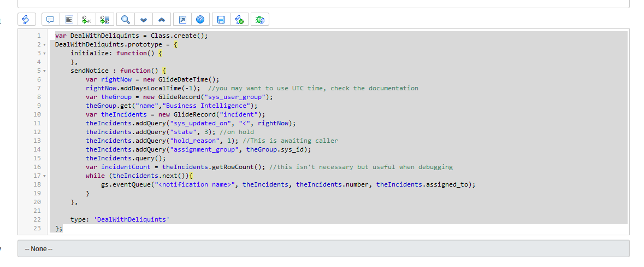Viewport: 644px width, 267px height.
Task: Click the "assignment_group" string on line 14
Action: pyautogui.click(x=204, y=149)
